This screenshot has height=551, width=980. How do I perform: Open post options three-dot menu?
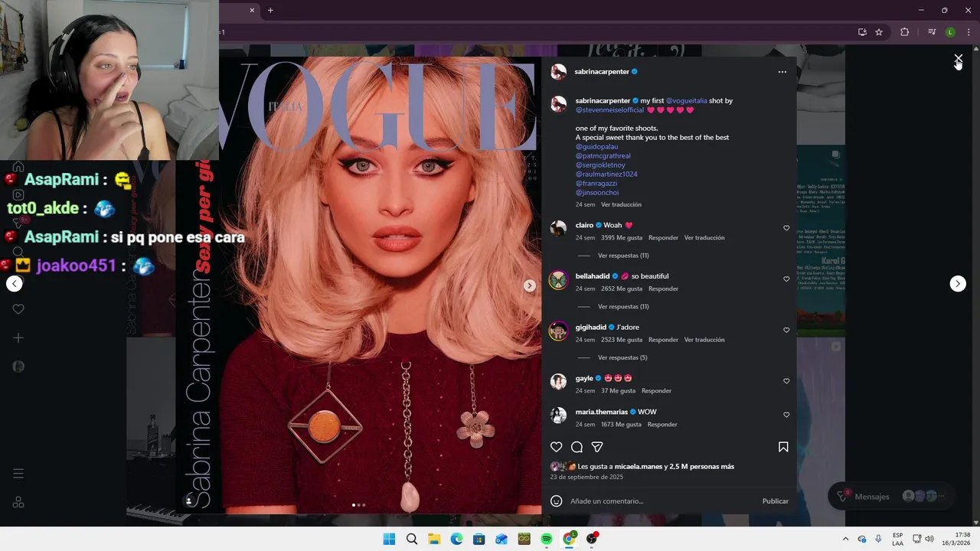click(782, 72)
